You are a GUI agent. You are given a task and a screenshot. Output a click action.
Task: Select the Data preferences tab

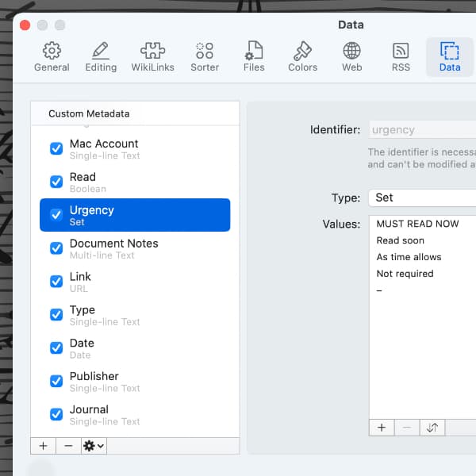tap(450, 57)
